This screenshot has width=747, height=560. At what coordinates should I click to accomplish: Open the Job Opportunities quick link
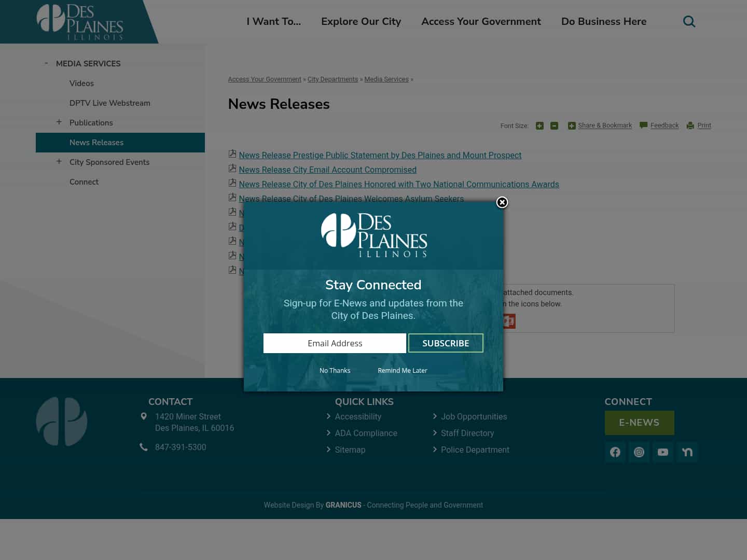[x=474, y=417]
